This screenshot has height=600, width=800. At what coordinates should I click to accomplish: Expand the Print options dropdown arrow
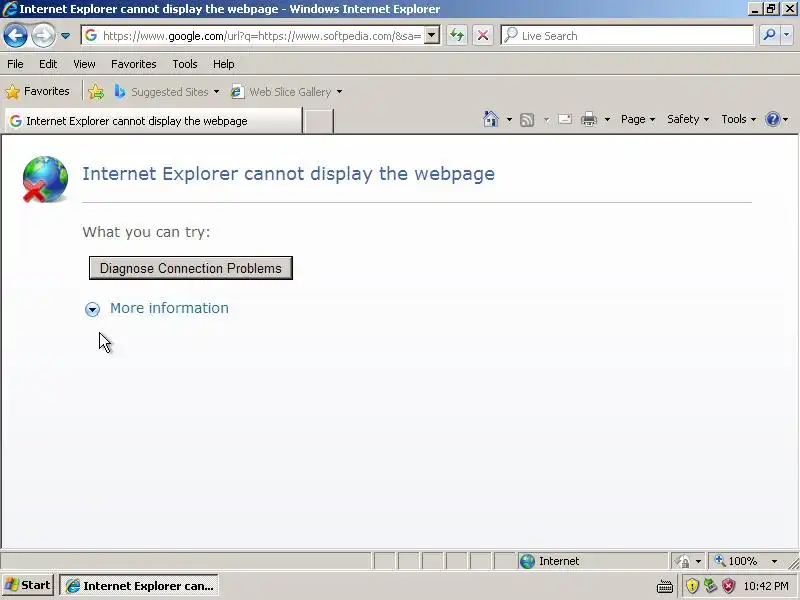pos(607,119)
